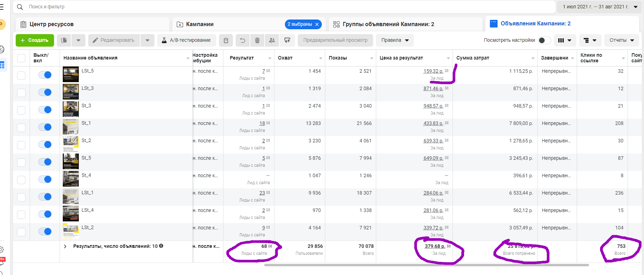Toggle 'Посмотреть настройки' switch

[x=544, y=40]
